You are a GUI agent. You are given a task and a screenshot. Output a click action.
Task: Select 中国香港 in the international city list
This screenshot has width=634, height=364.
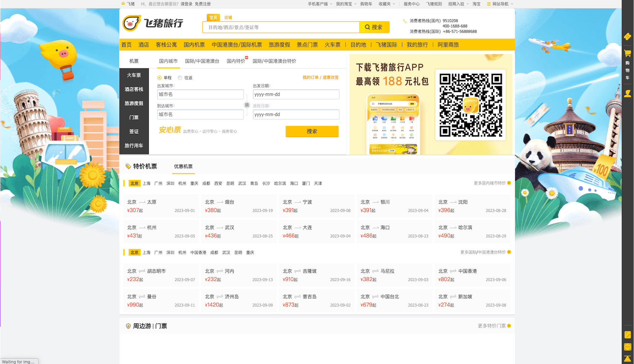tap(198, 252)
